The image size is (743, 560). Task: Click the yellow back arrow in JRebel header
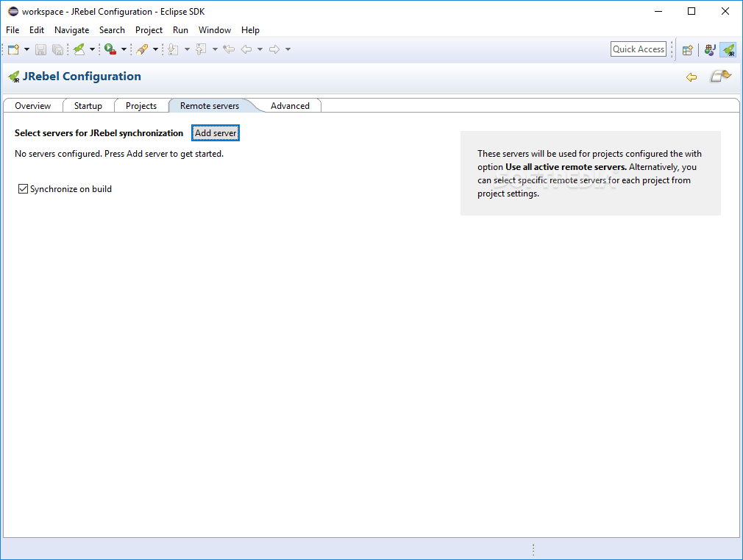click(692, 77)
